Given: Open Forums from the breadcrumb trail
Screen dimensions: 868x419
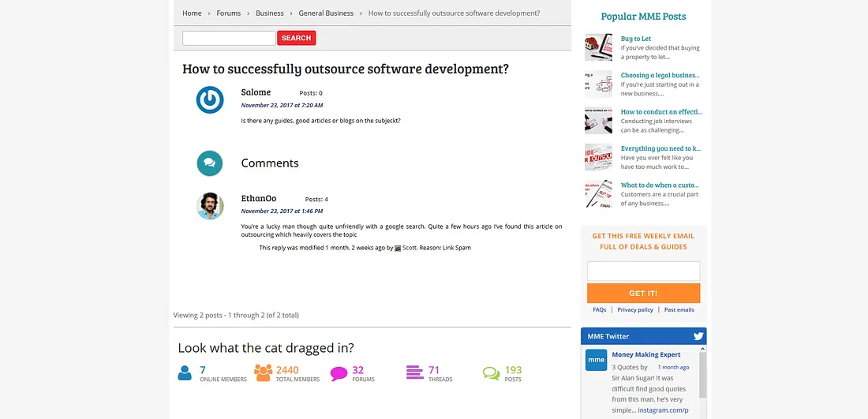Looking at the screenshot, I should [x=229, y=13].
